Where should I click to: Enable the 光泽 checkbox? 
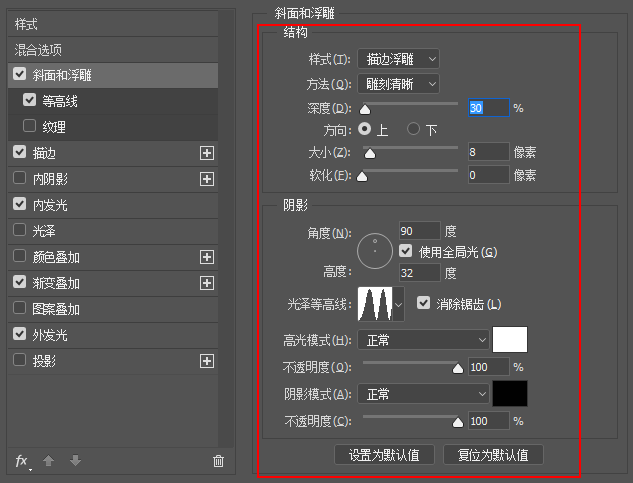pos(19,230)
